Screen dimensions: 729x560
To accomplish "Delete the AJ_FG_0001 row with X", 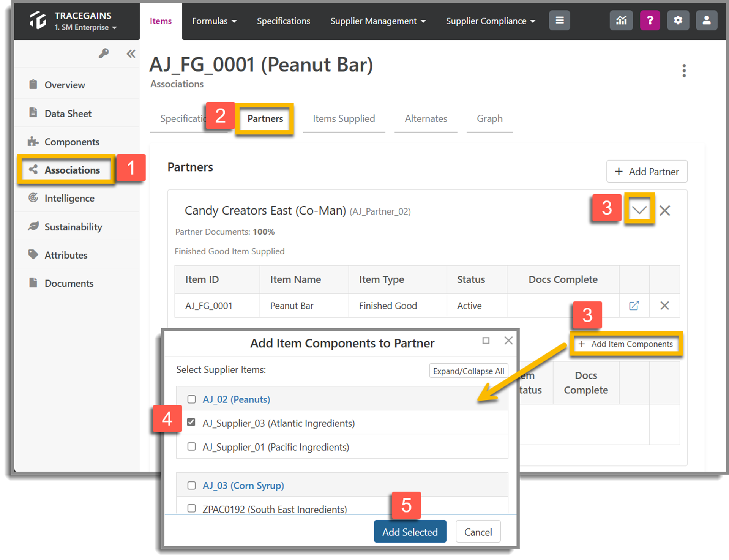I will coord(664,305).
